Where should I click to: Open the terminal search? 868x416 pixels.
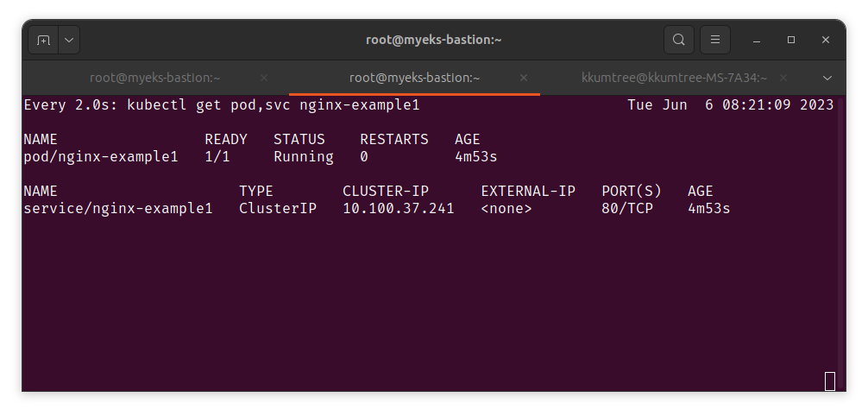click(679, 40)
